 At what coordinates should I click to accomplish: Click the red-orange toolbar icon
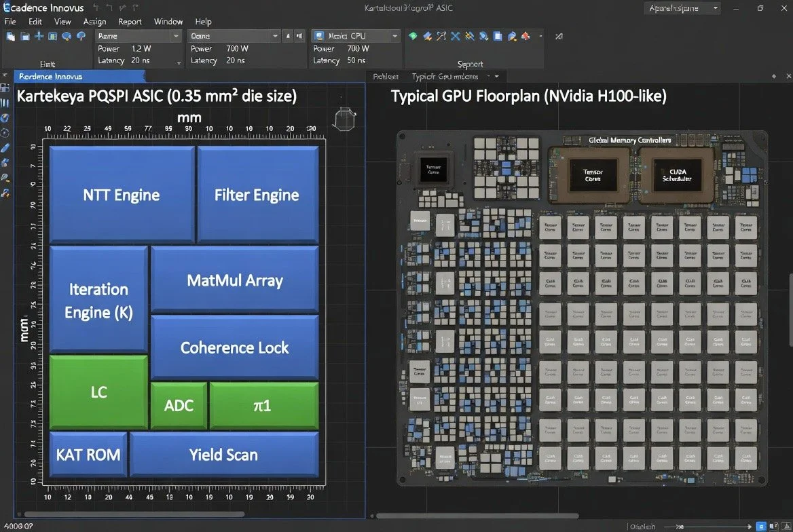(526, 36)
